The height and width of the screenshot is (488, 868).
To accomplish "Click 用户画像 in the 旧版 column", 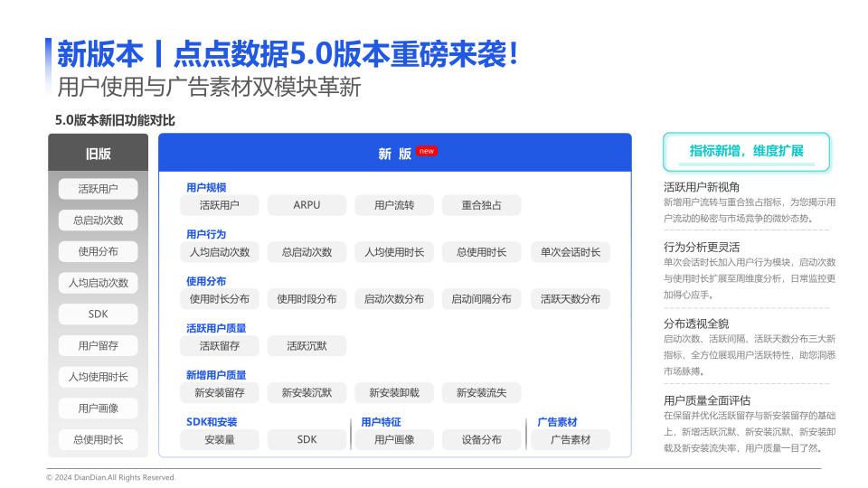I will tap(98, 408).
